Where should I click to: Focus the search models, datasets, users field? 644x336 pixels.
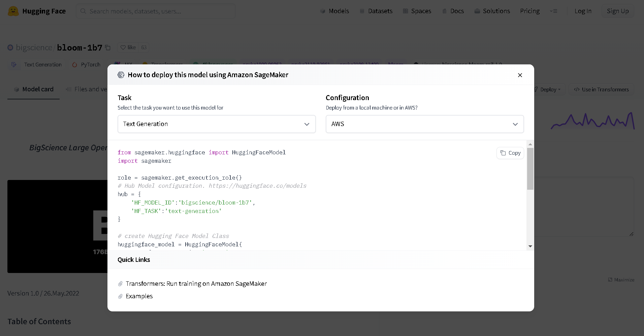(156, 11)
